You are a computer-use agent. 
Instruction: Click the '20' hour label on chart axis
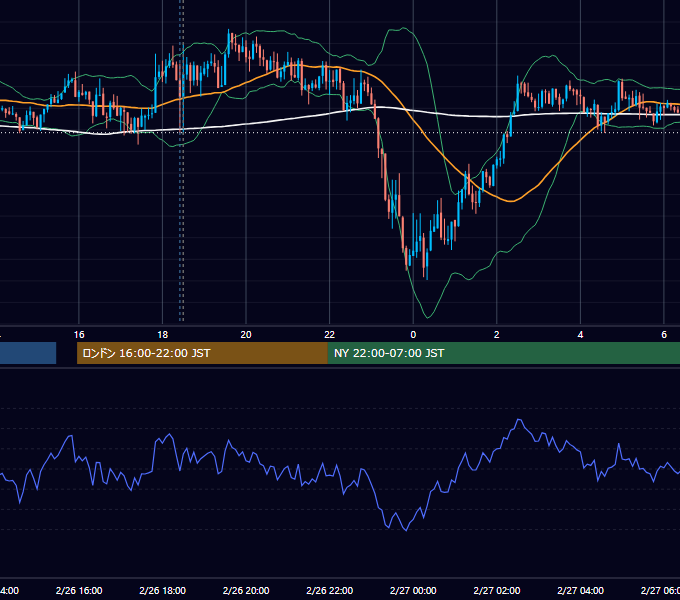[x=246, y=335]
